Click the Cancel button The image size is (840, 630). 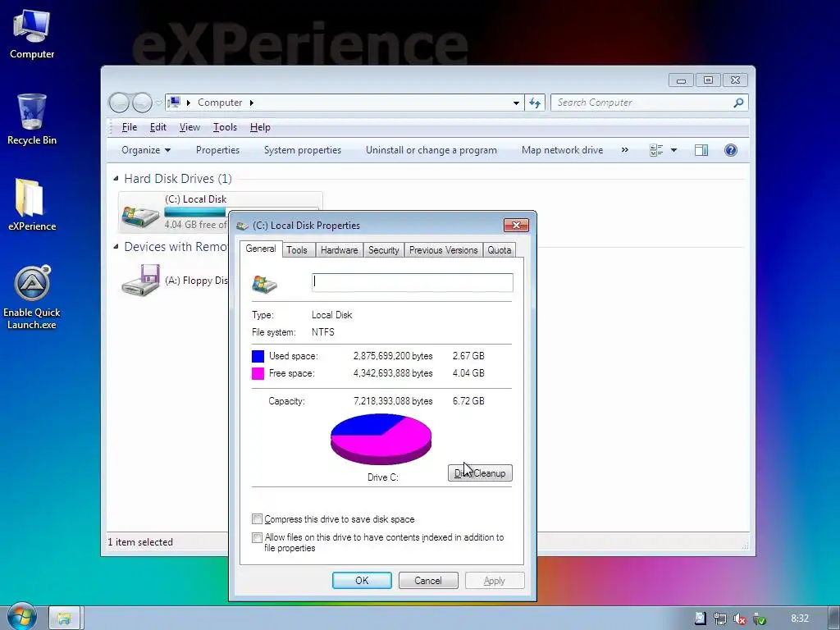tap(428, 580)
